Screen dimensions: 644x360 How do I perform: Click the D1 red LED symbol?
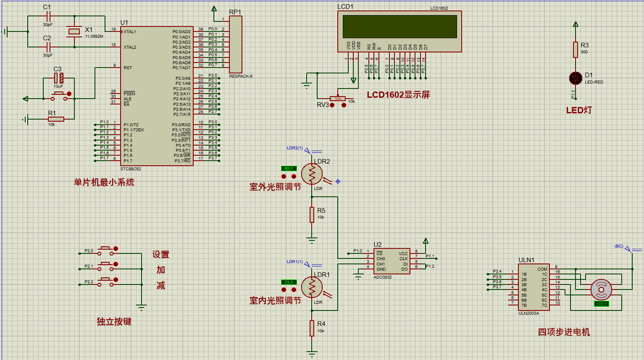[x=575, y=78]
